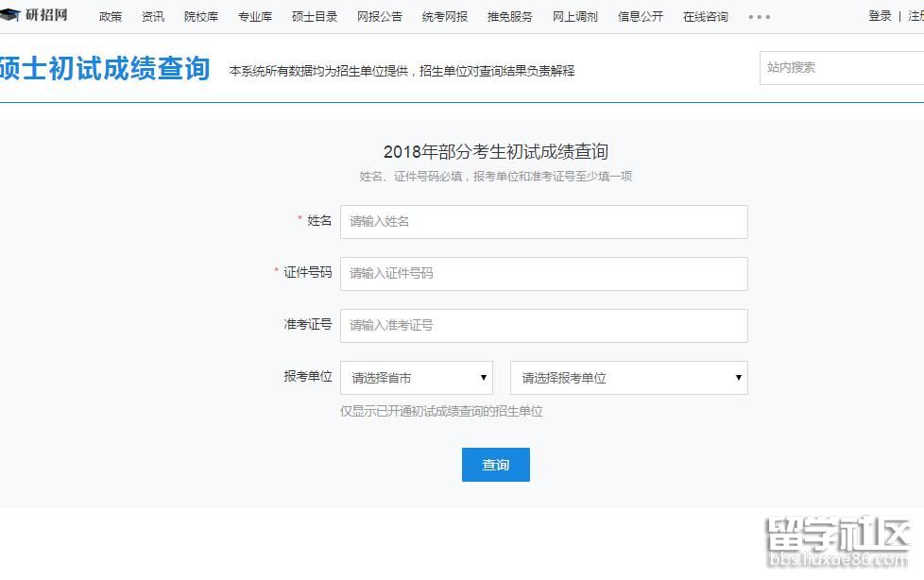Start an 在线咨询 online consultation

pyautogui.click(x=704, y=16)
